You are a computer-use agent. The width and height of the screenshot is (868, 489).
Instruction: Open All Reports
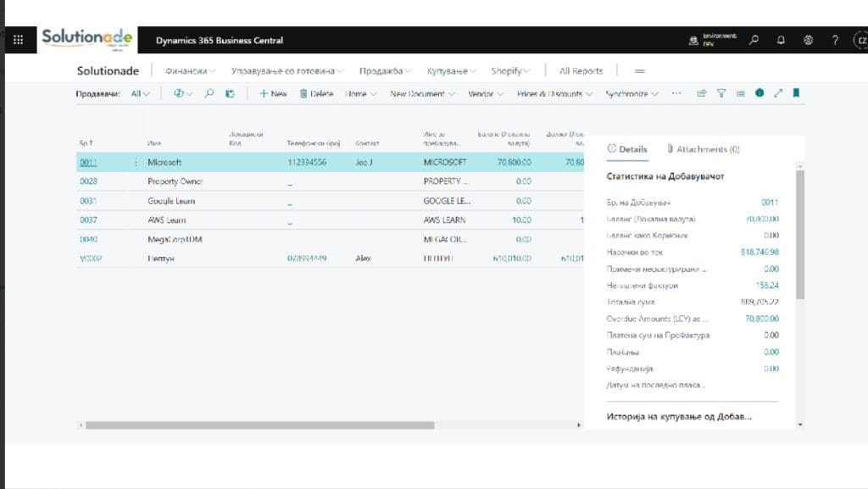coord(581,71)
